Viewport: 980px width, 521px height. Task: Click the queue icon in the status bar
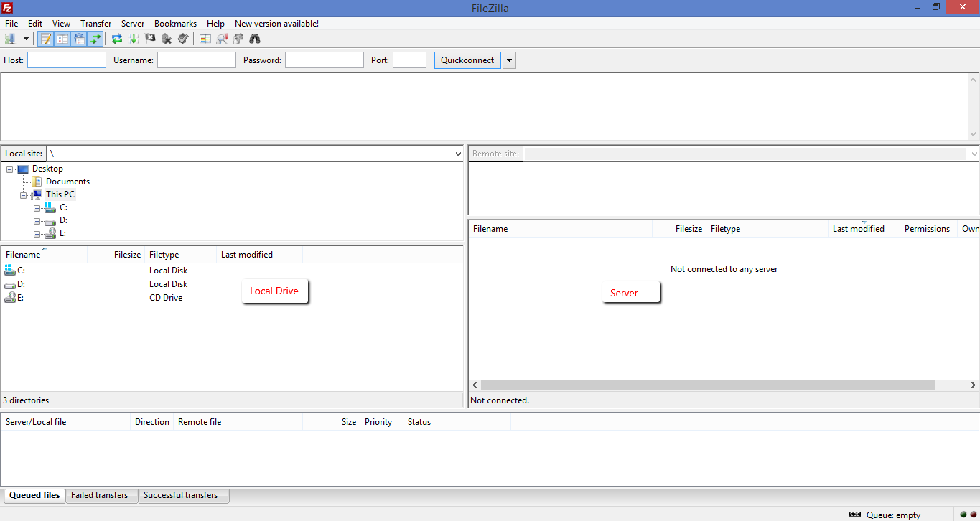pyautogui.click(x=855, y=515)
